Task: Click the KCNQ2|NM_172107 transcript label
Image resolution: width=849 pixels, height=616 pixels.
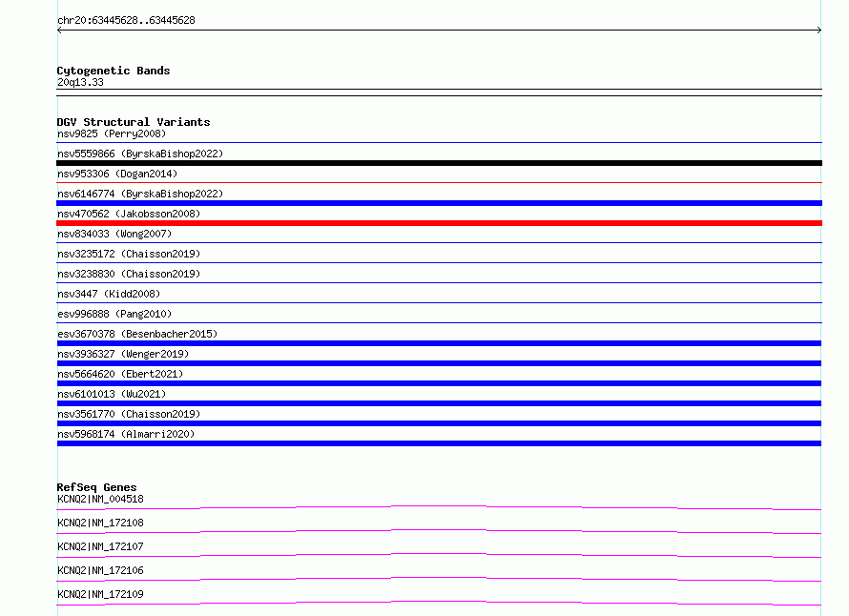Action: click(x=100, y=546)
